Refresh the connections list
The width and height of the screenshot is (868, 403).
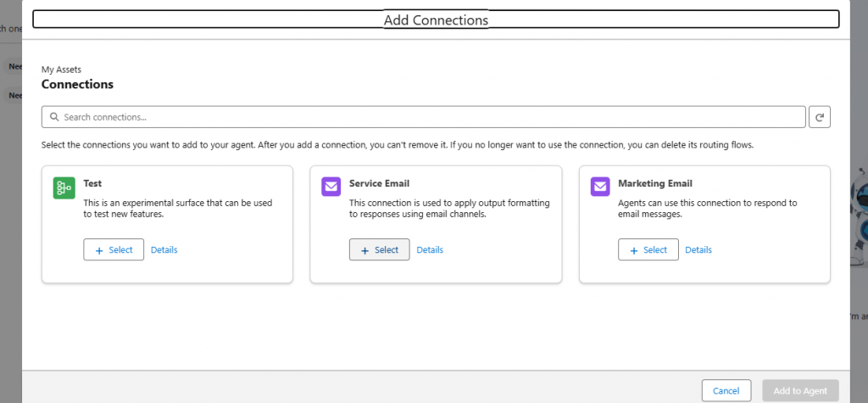click(819, 117)
